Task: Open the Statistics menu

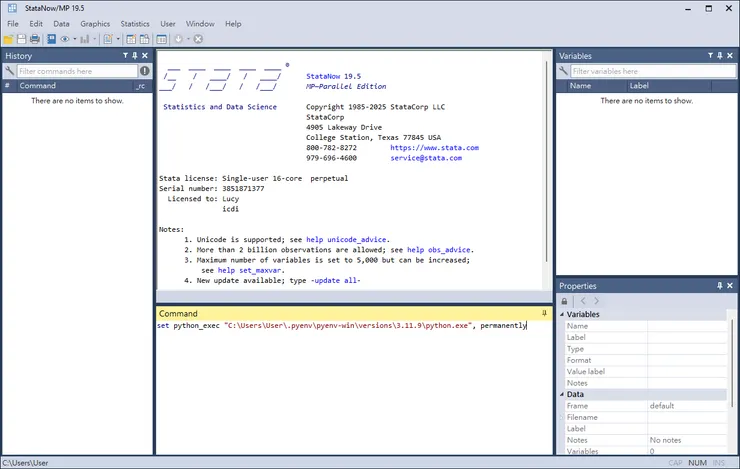Action: 135,24
